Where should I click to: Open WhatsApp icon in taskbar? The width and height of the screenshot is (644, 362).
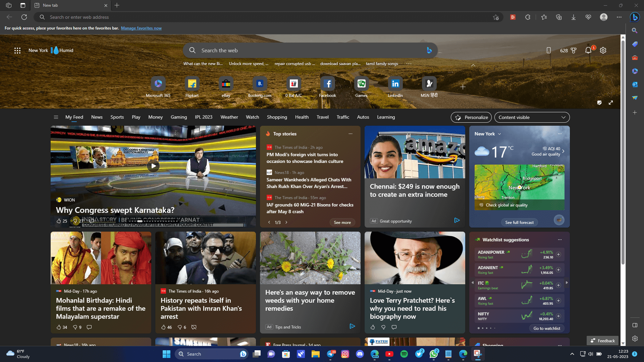point(433,354)
